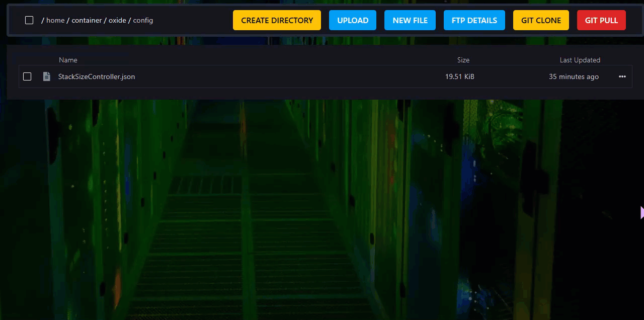Go to the container breadcrumb folder

(87, 21)
